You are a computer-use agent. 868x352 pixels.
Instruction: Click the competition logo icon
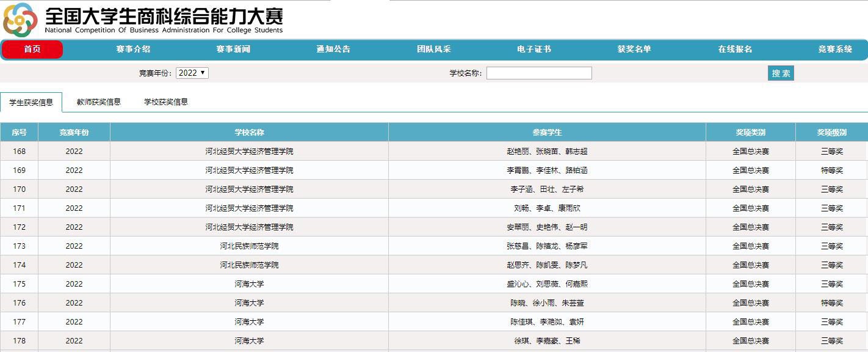point(20,20)
